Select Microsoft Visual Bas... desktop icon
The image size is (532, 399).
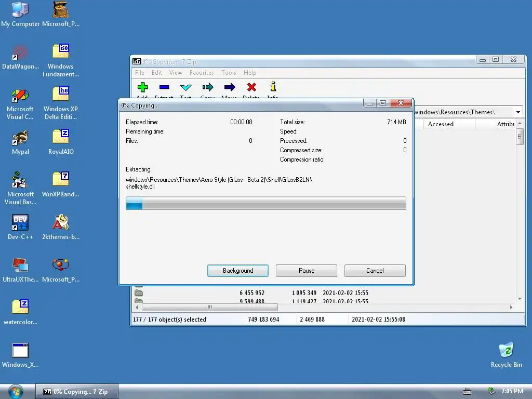[20, 188]
